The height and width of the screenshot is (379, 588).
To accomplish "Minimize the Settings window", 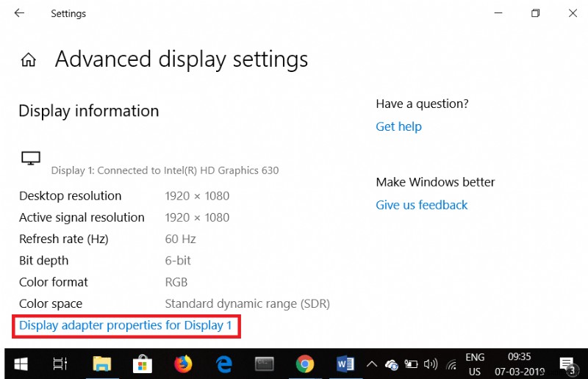I will tap(498, 13).
